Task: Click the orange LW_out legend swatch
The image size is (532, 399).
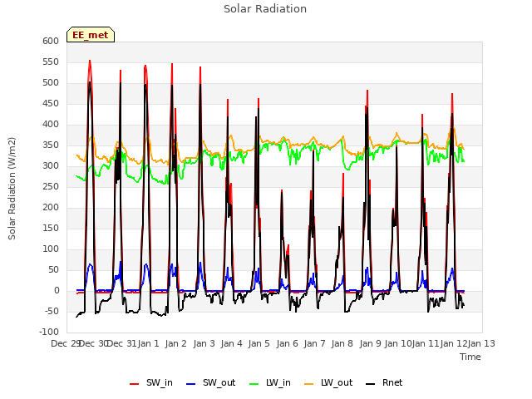Action: [x=309, y=384]
